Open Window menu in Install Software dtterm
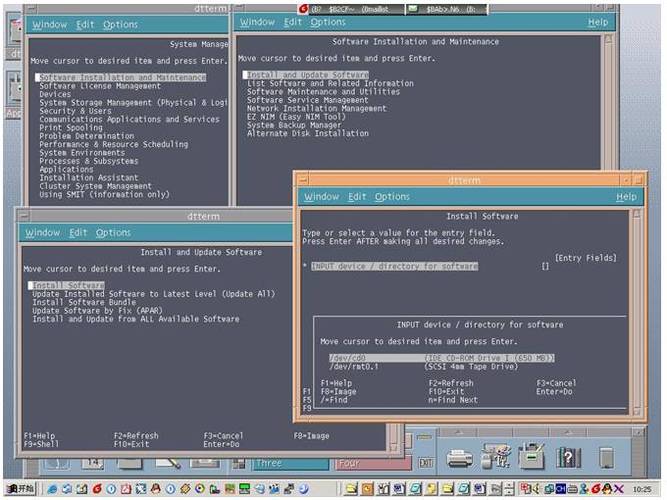 pyautogui.click(x=321, y=197)
